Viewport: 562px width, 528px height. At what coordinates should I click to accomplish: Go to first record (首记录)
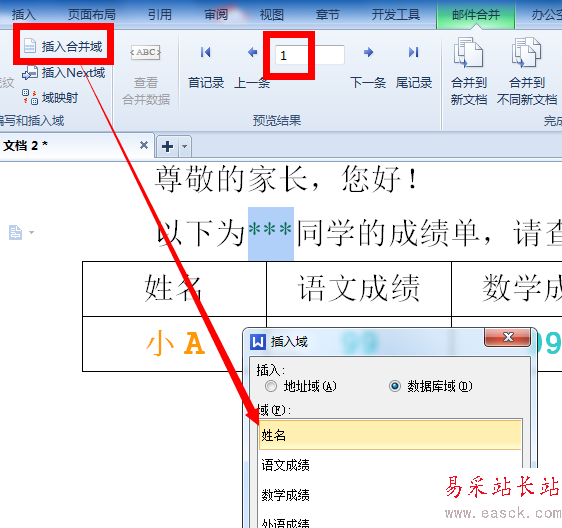tap(206, 66)
